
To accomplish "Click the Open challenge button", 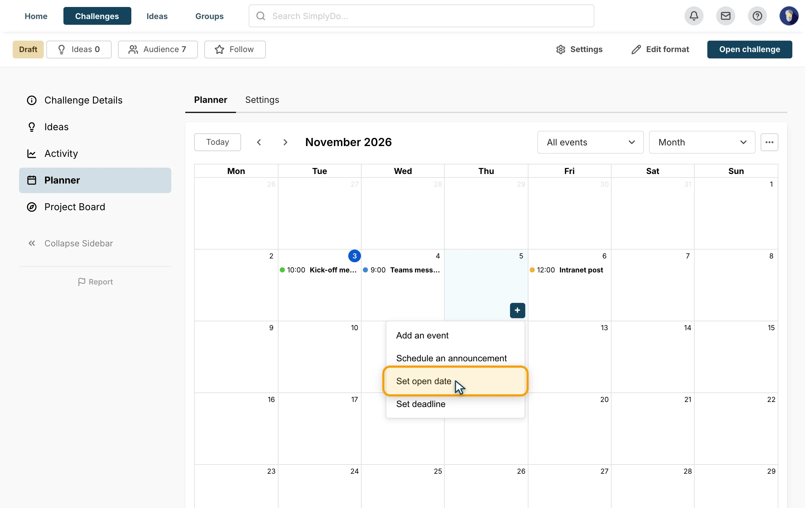I will click(750, 50).
